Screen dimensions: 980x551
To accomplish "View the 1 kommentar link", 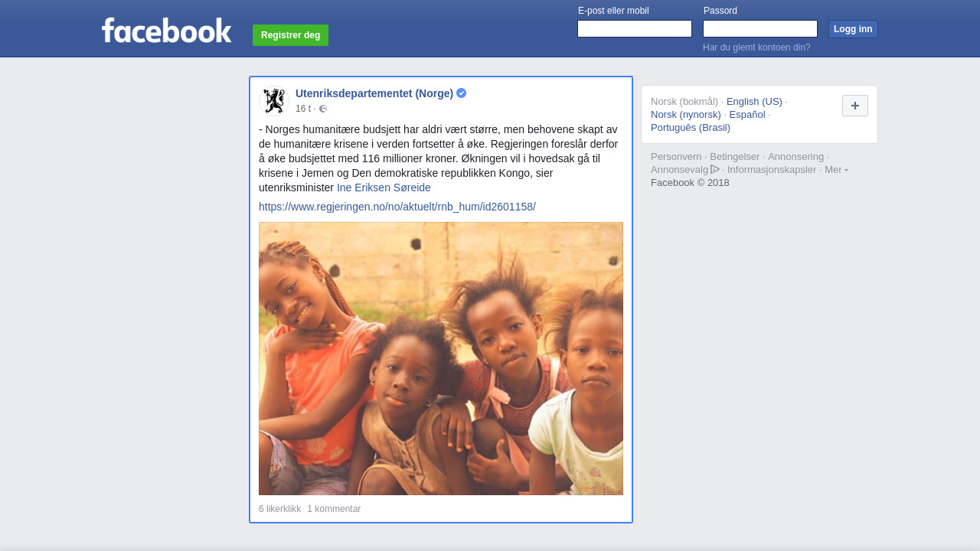I will tap(334, 509).
